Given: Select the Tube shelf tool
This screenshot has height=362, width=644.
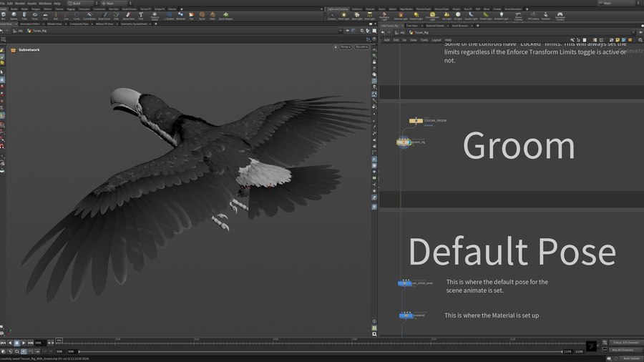Looking at the screenshot, I should coord(24,16).
